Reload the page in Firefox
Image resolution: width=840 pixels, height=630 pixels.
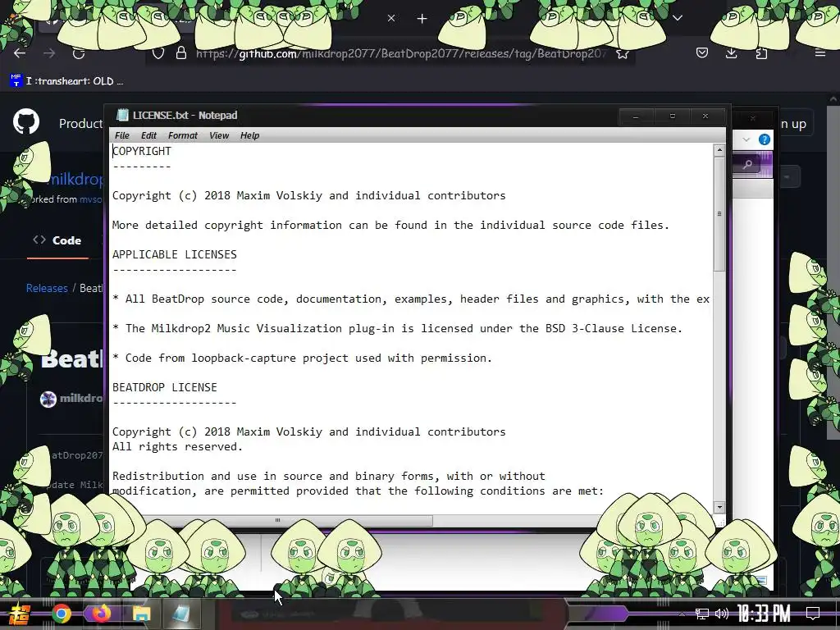pyautogui.click(x=79, y=53)
